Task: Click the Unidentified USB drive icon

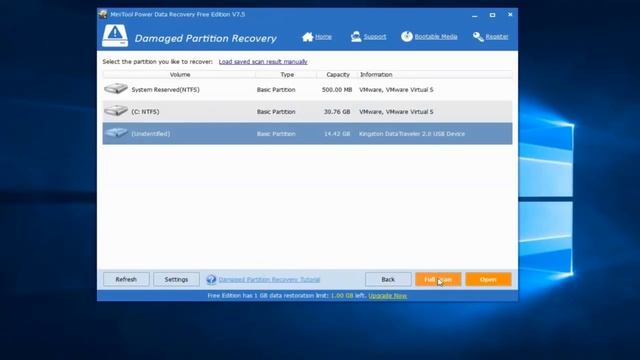Action: 116,133
